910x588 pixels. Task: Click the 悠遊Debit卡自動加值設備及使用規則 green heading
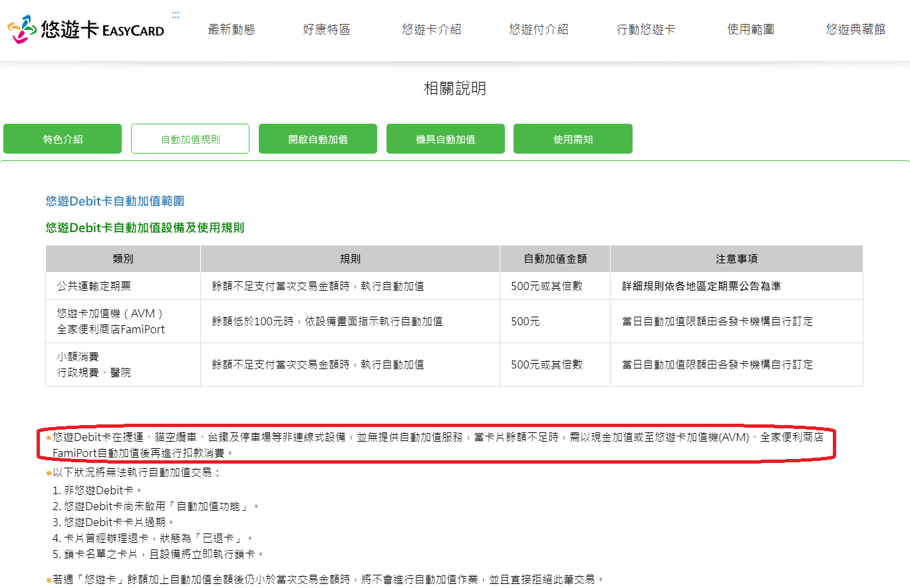pyautogui.click(x=145, y=227)
